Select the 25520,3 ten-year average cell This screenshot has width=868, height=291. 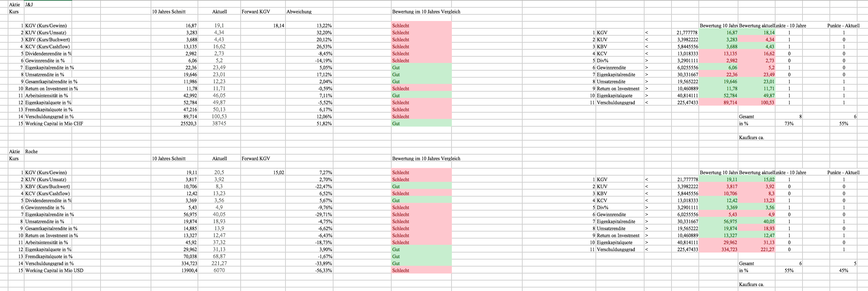pos(188,123)
